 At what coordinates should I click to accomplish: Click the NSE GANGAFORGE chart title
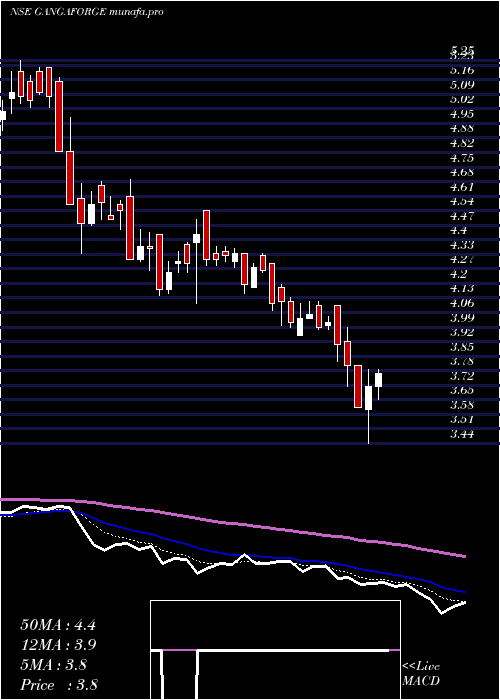pos(86,12)
